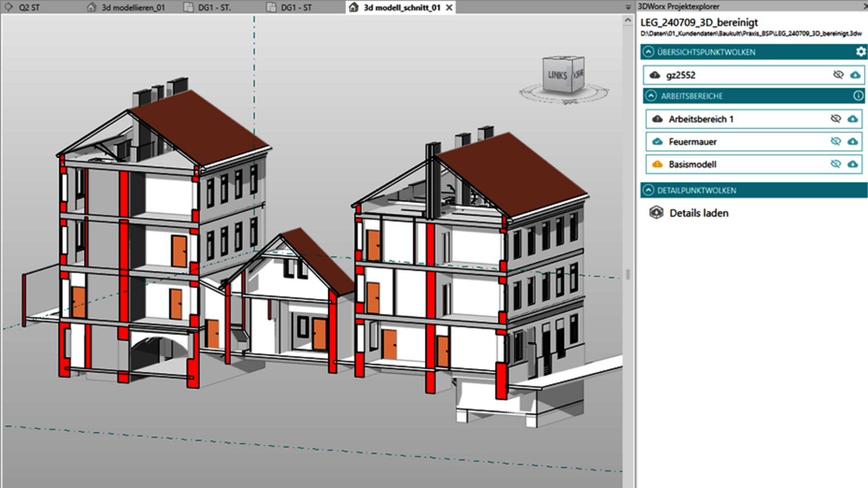Click the Details laden text
The width and height of the screenshot is (868, 488).
699,213
